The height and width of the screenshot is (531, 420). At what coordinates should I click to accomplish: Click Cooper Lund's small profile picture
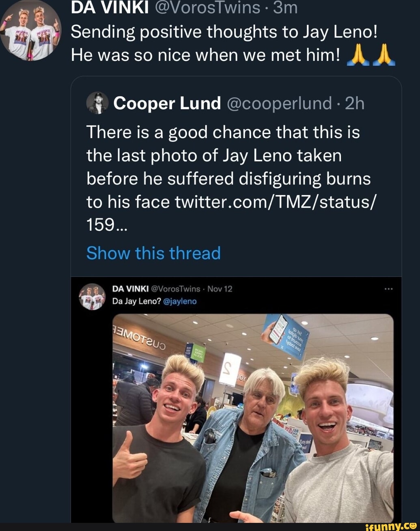tap(97, 103)
